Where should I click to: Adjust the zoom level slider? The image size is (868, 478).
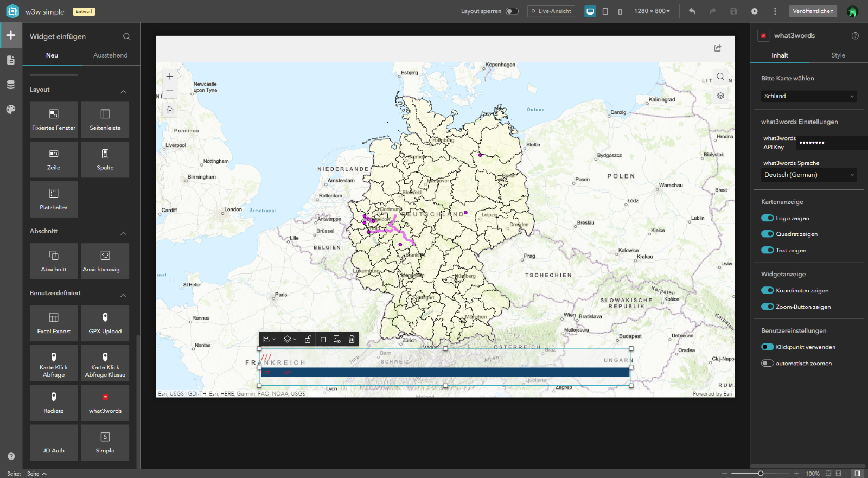pos(761,474)
